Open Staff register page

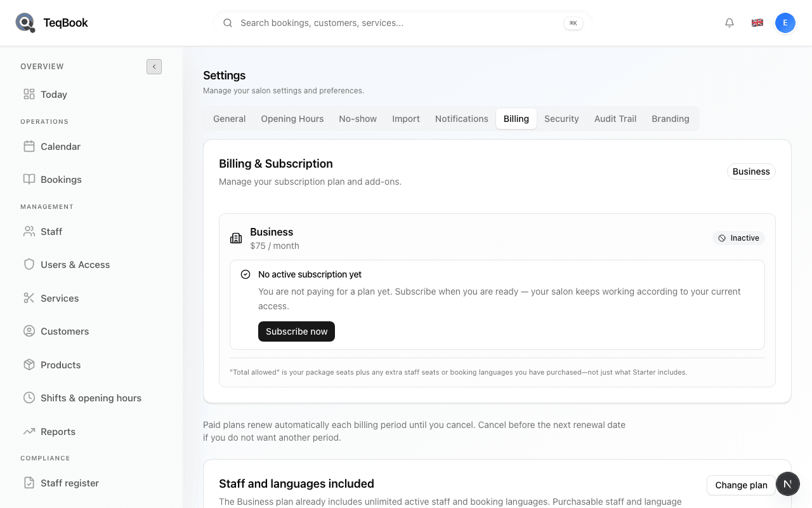coord(91,483)
